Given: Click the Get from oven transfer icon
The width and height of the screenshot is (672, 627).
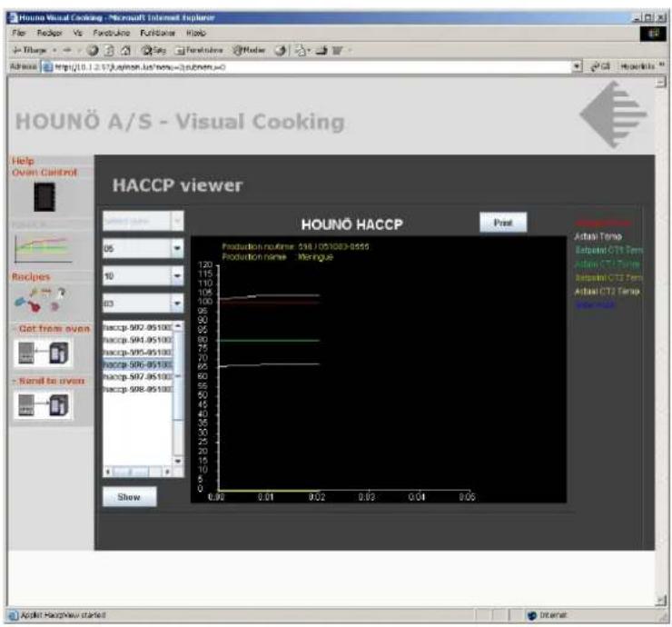Looking at the screenshot, I should (43, 353).
